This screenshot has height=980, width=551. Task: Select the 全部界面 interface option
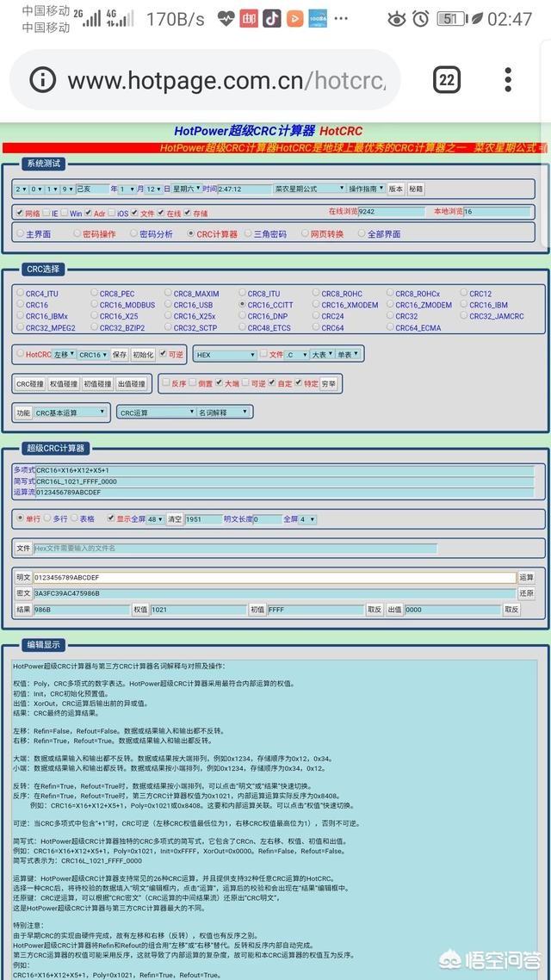362,233
